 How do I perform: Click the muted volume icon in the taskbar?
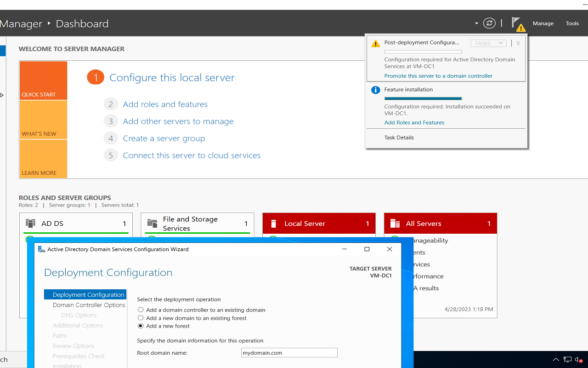point(579,360)
